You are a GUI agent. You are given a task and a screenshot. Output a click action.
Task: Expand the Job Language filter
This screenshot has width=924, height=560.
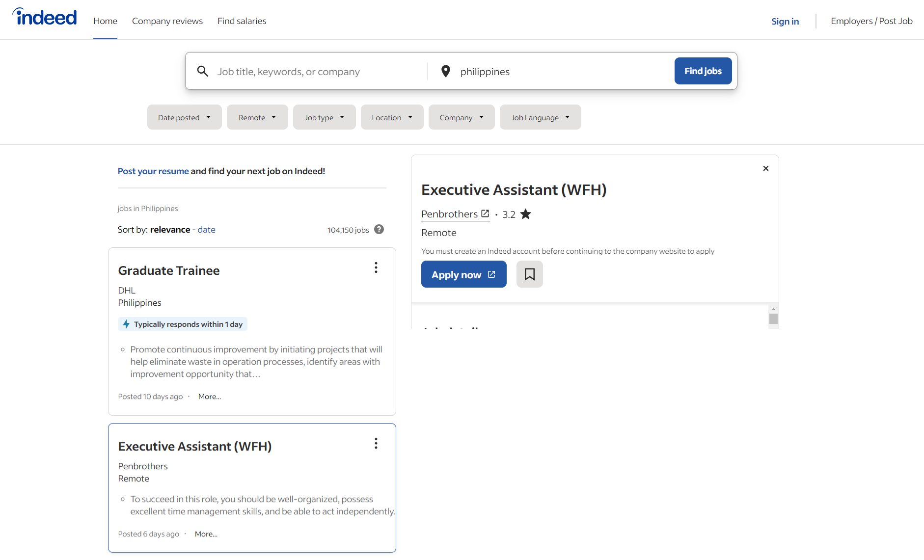(541, 117)
